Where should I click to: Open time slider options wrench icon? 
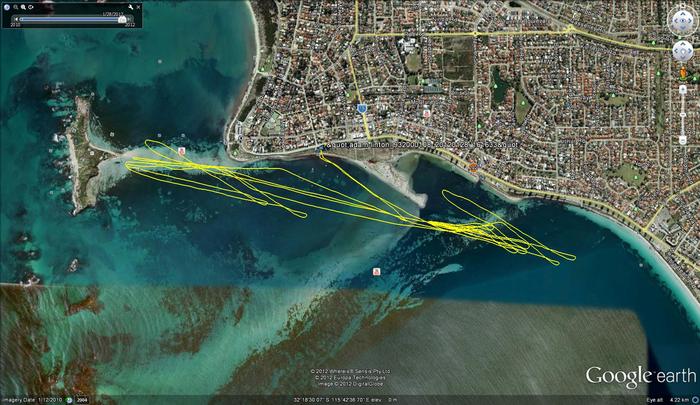pyautogui.click(x=131, y=7)
